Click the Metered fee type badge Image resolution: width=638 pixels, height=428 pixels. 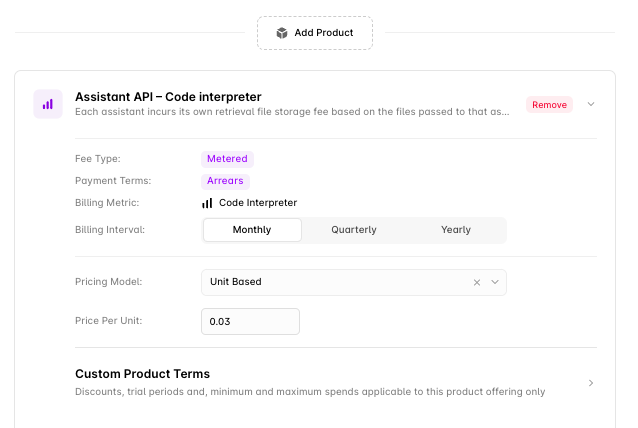pos(227,159)
